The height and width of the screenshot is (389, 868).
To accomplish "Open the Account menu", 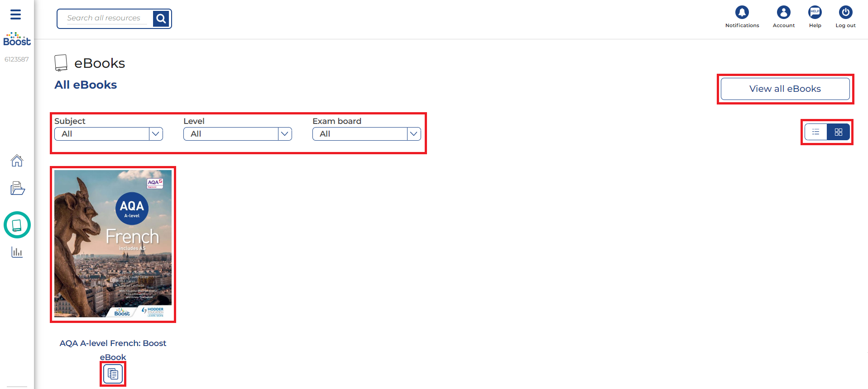I will click(783, 13).
